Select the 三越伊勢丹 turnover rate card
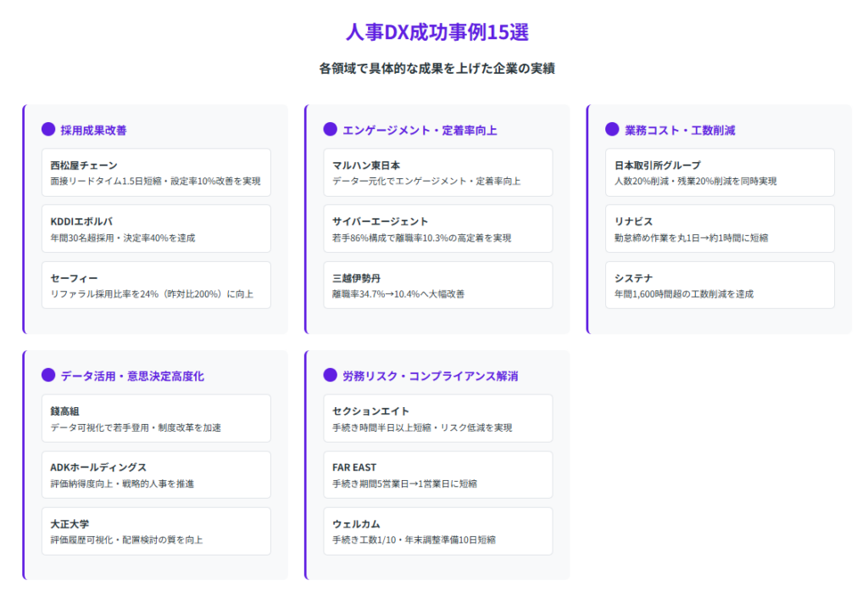The height and width of the screenshot is (603, 868). pyautogui.click(x=437, y=285)
